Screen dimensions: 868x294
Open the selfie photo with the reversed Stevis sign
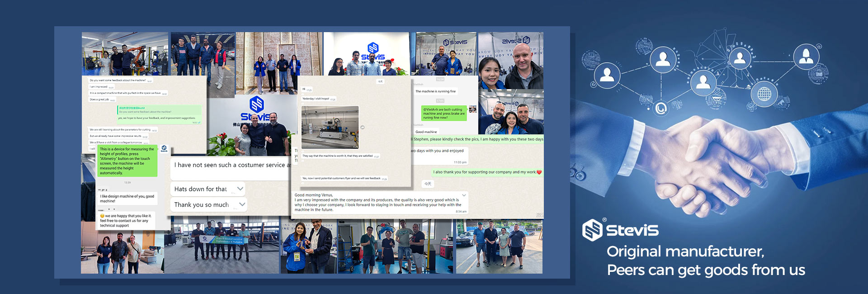[511, 61]
